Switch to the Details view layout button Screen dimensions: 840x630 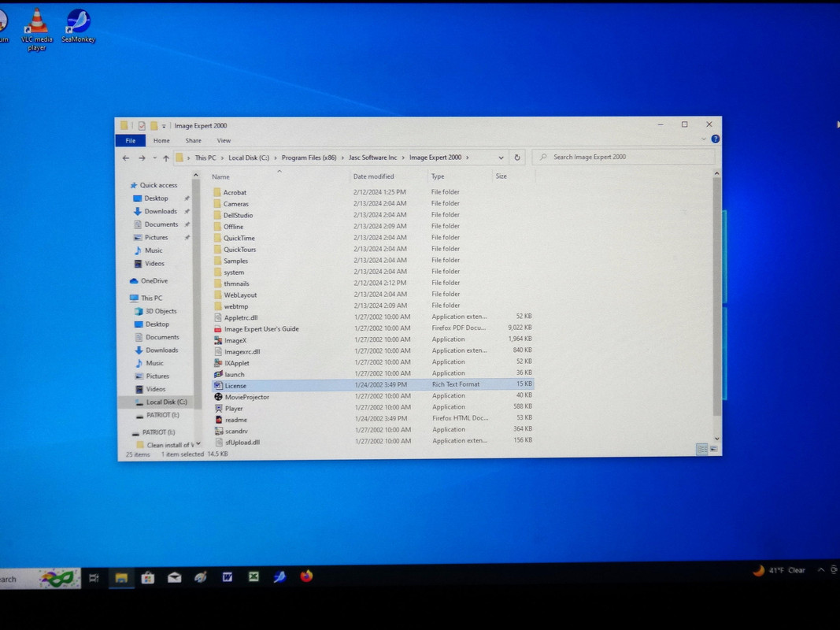701,449
